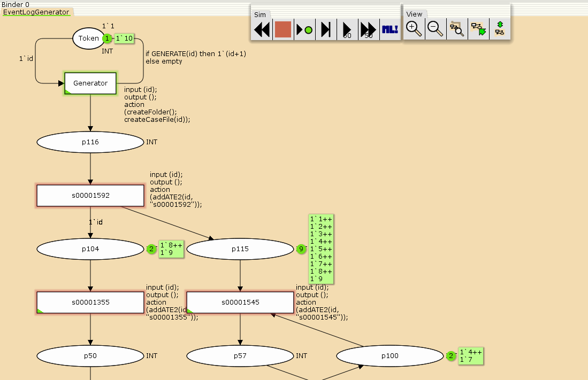This screenshot has width=588, height=380.
Task: Click the s00001545 code segment text
Action: click(x=322, y=303)
